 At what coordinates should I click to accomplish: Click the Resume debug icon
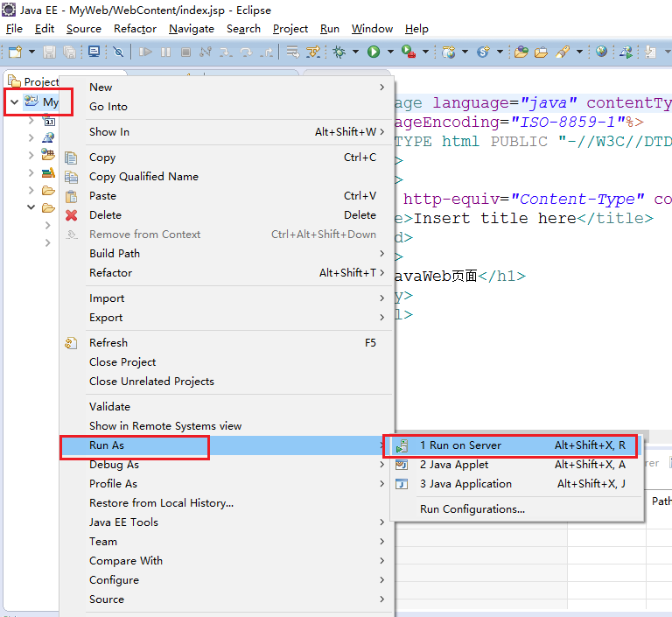coord(146,52)
